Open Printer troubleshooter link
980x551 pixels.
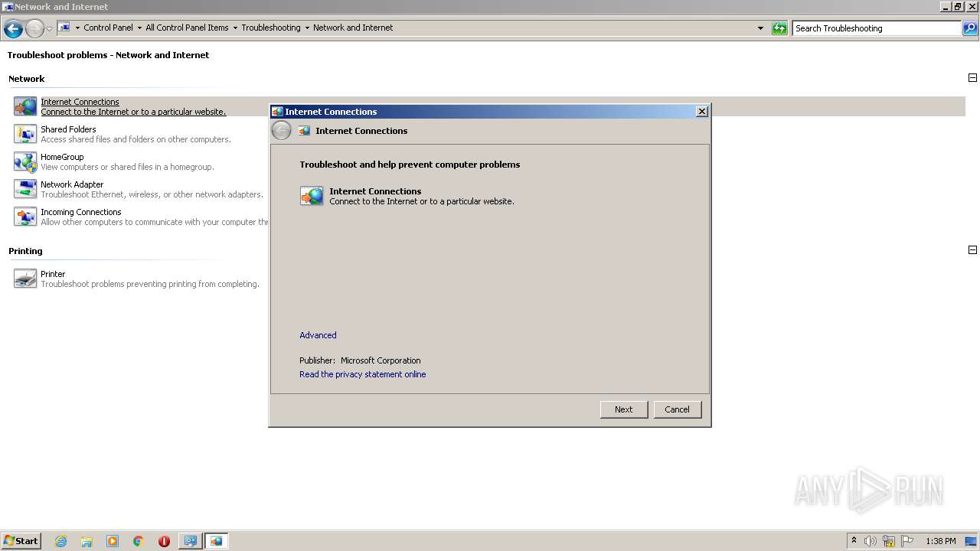click(x=53, y=274)
